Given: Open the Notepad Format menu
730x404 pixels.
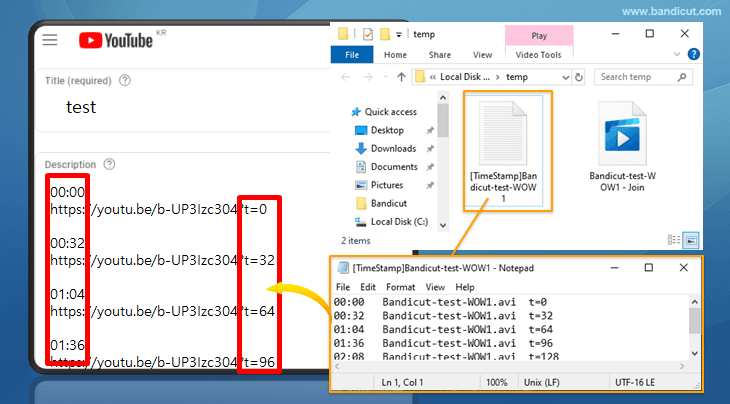Looking at the screenshot, I should tap(400, 287).
